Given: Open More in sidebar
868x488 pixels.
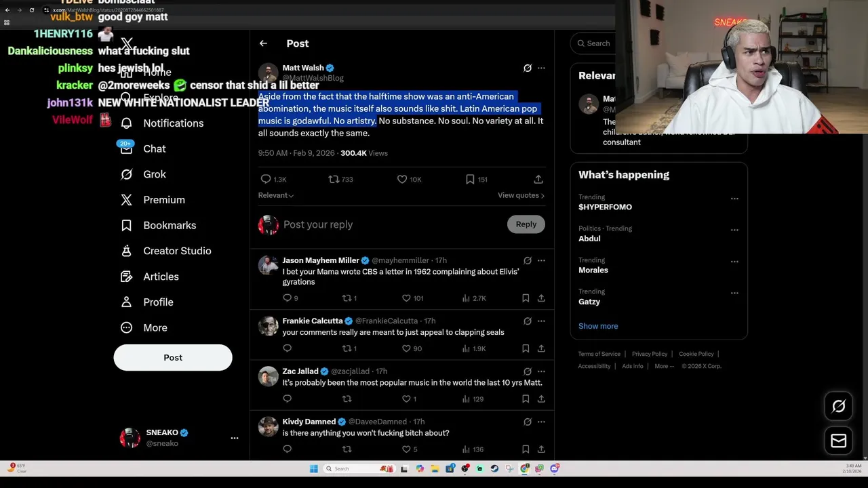Looking at the screenshot, I should point(144,327).
